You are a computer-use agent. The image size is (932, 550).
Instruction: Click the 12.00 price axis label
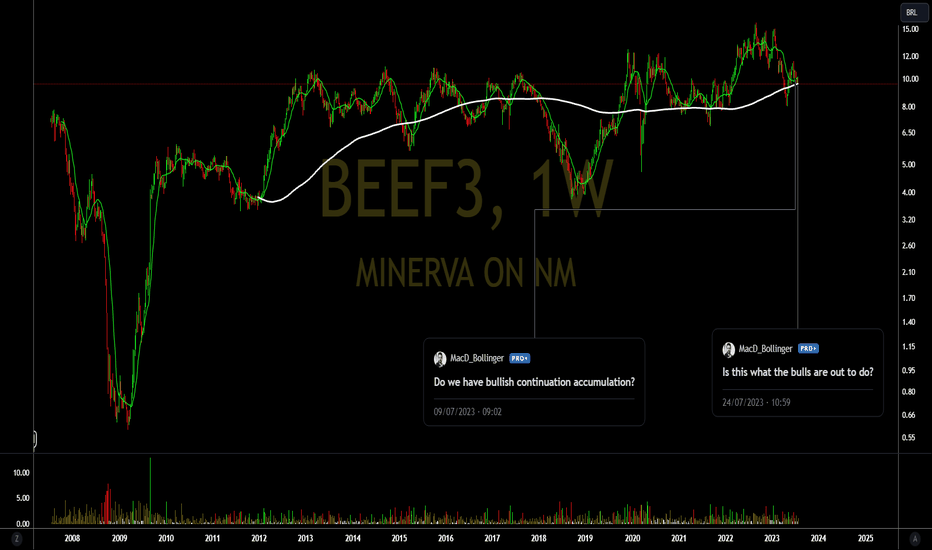click(x=910, y=56)
